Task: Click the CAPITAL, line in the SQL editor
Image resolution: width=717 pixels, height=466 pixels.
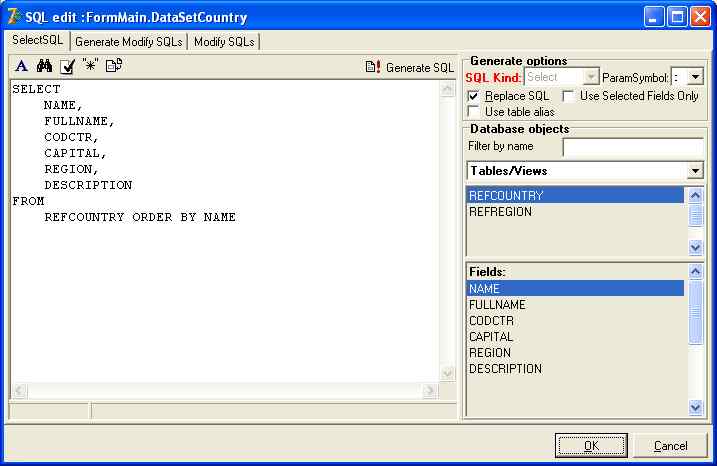Action: pyautogui.click(x=75, y=153)
